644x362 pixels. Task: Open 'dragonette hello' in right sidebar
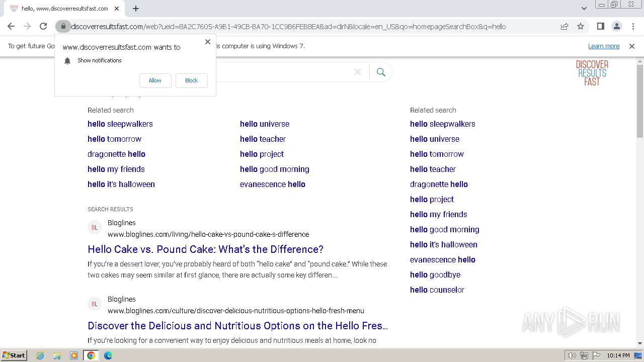pyautogui.click(x=439, y=184)
